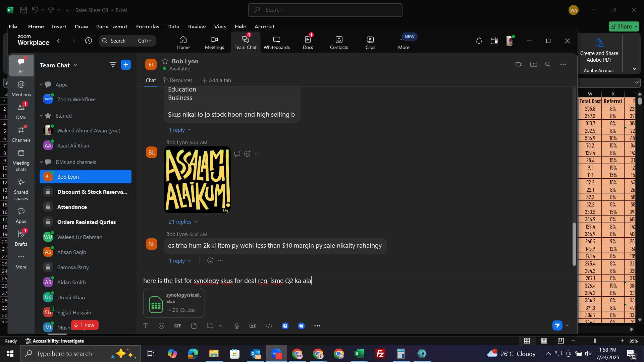
Task: Open the GIF picker
Action: click(178, 326)
